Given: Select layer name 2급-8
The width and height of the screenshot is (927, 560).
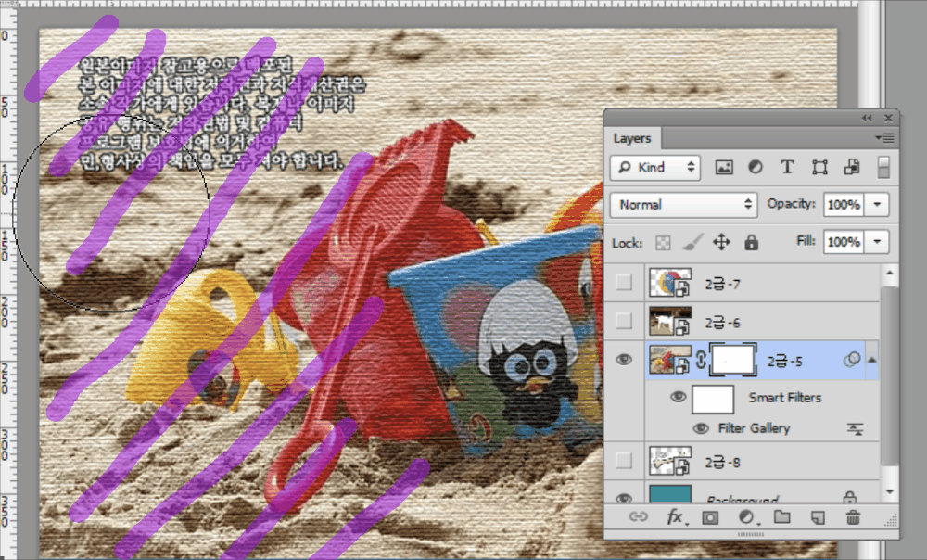Looking at the screenshot, I should (722, 463).
